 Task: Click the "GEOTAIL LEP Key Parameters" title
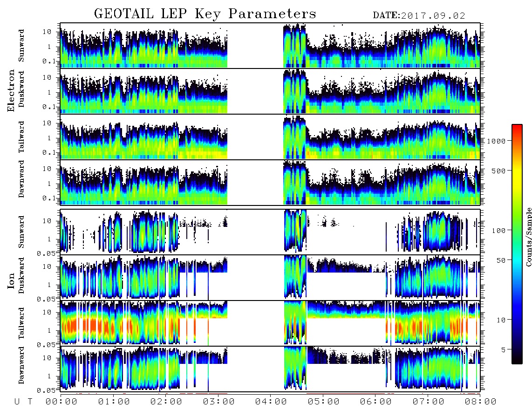[205, 14]
